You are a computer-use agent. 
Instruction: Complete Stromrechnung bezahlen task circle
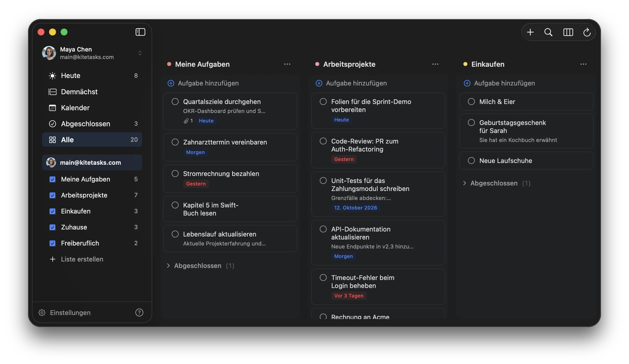pos(175,173)
